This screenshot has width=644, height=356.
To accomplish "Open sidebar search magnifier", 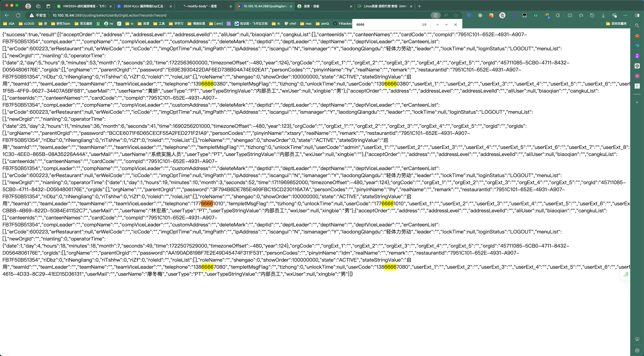I will click(x=637, y=26).
